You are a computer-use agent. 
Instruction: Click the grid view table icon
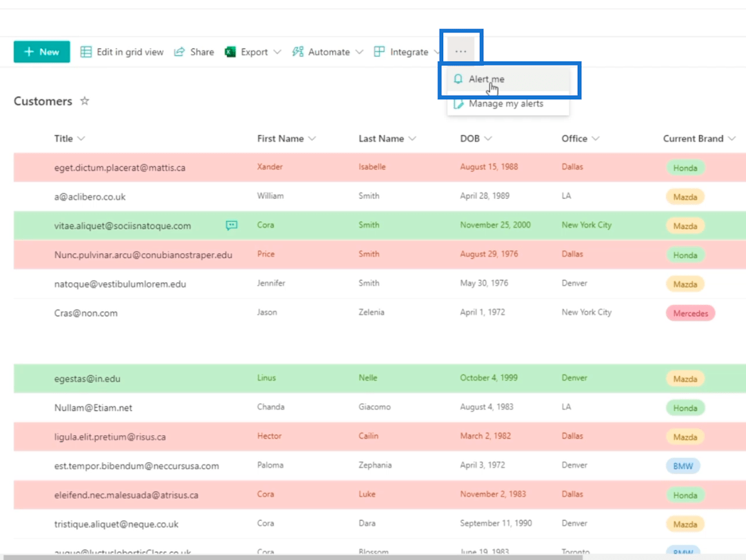[85, 52]
